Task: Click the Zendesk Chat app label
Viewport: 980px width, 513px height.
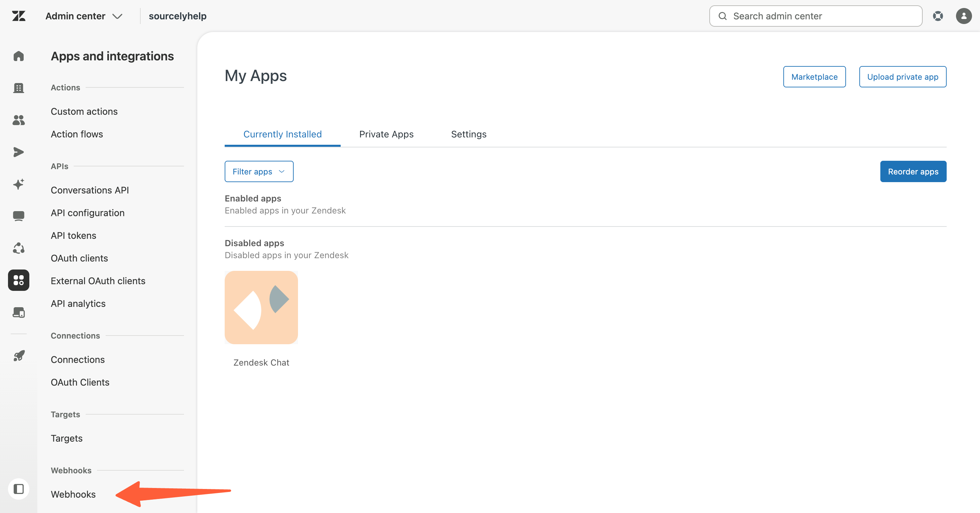Action: click(261, 363)
